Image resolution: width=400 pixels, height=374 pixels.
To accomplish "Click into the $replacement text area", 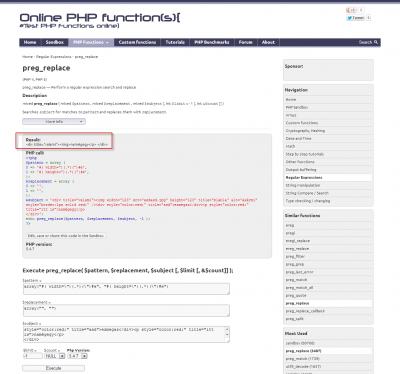I will point(126,311).
